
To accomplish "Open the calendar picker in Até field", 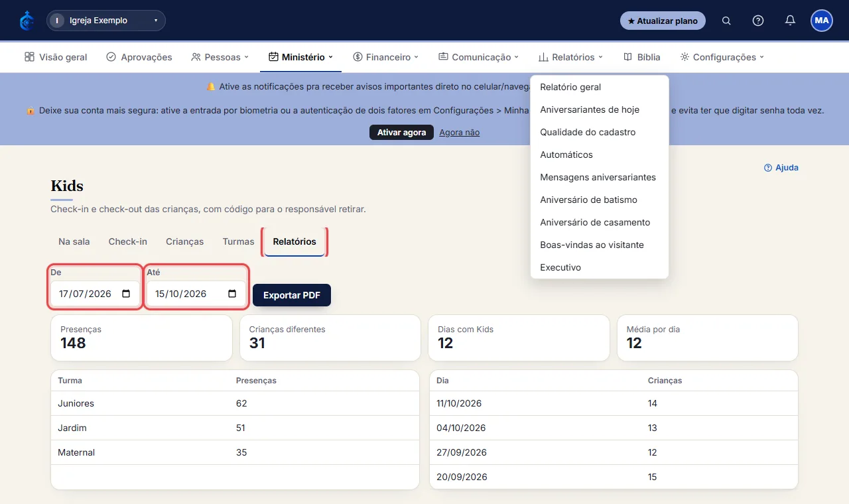I will coord(232,294).
